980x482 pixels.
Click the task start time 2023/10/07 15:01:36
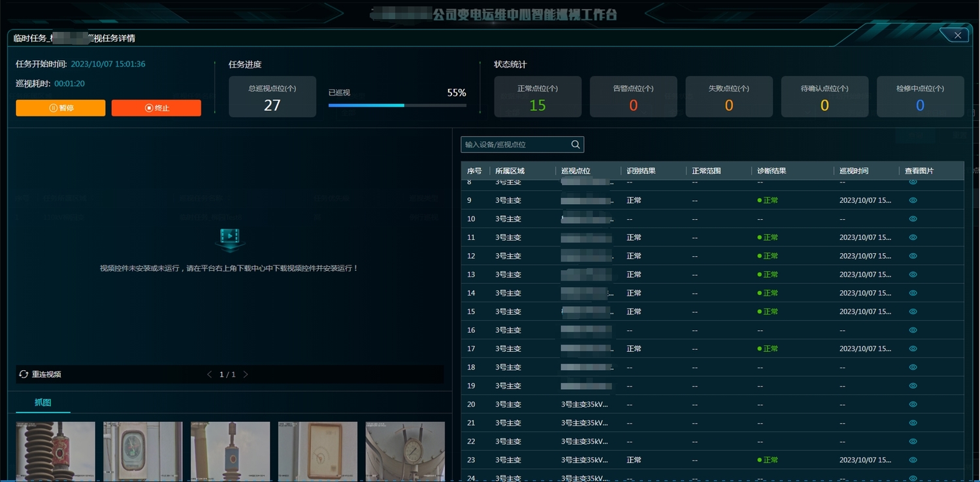click(108, 64)
